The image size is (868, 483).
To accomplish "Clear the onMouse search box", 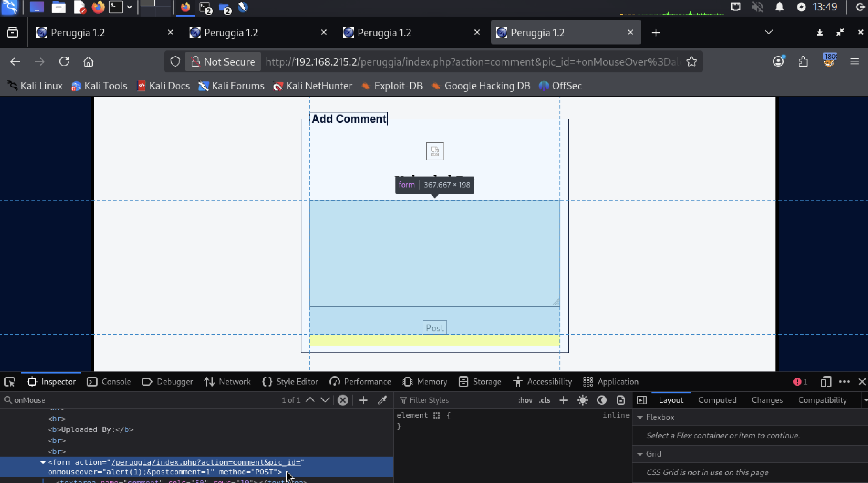I will coord(343,400).
